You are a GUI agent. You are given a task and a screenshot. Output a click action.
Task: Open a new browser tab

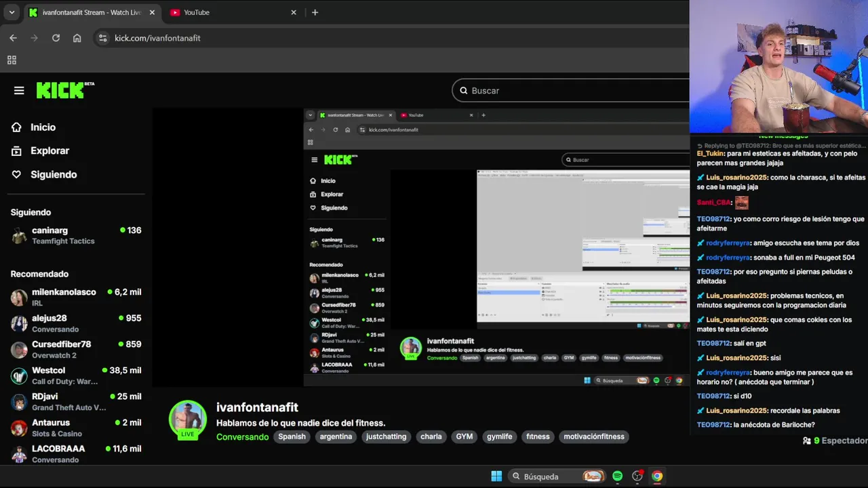tap(315, 12)
